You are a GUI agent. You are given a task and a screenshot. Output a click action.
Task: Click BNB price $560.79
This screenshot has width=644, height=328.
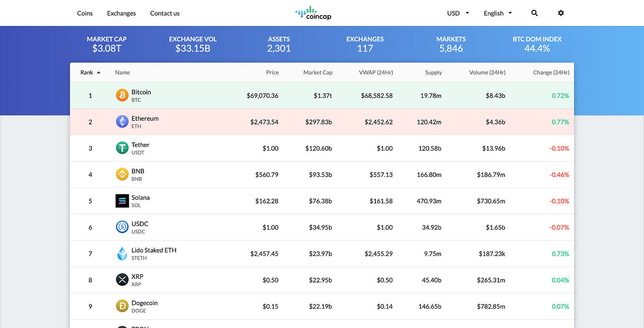click(x=267, y=175)
